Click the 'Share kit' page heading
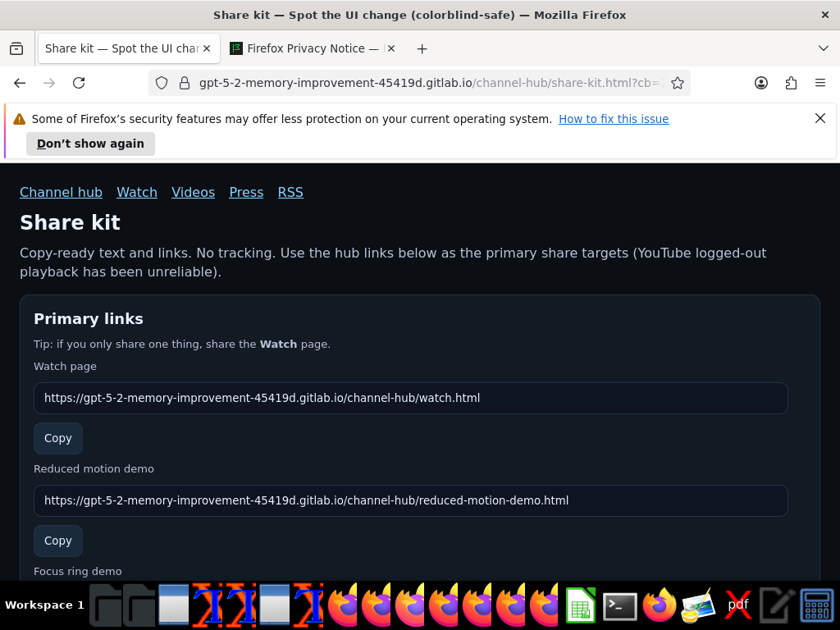 pyautogui.click(x=71, y=222)
